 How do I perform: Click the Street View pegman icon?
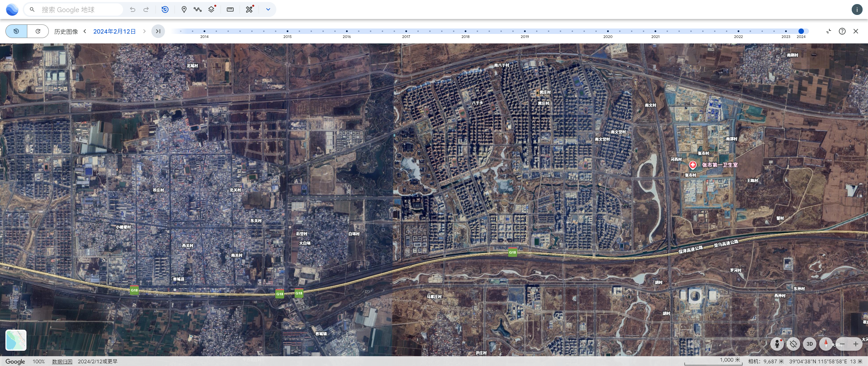coord(777,344)
